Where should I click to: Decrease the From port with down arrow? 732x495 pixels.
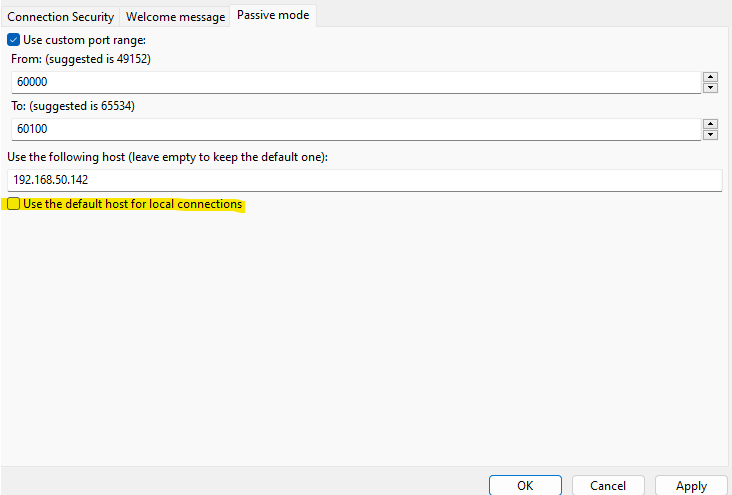coord(710,88)
